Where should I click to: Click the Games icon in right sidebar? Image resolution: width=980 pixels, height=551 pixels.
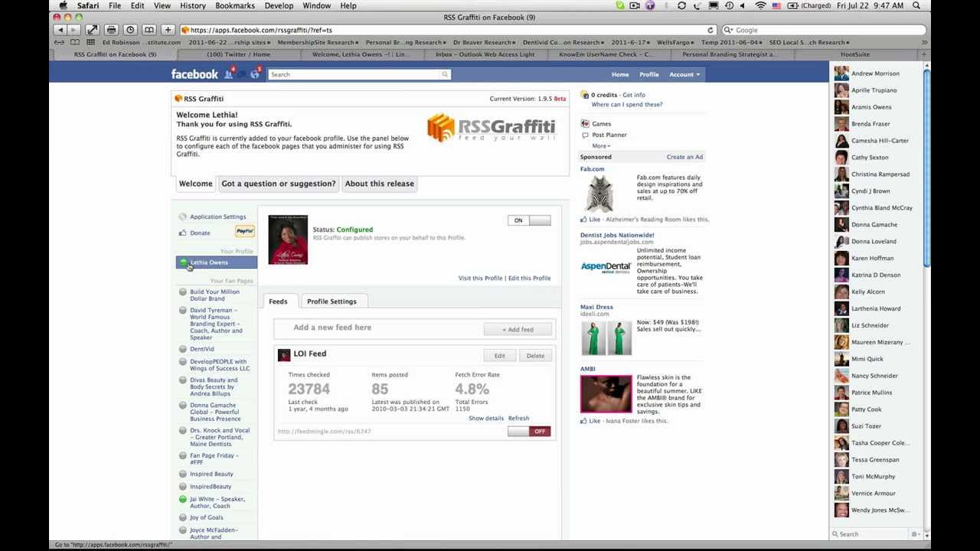(585, 123)
